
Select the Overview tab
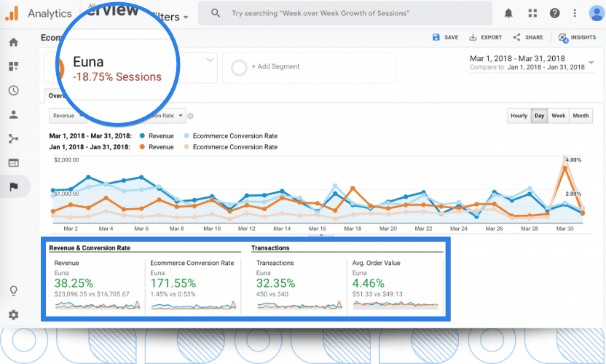[56, 96]
